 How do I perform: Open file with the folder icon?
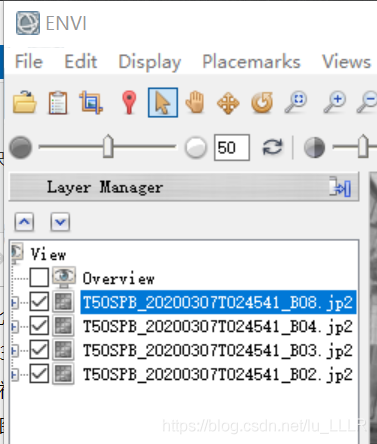25,102
